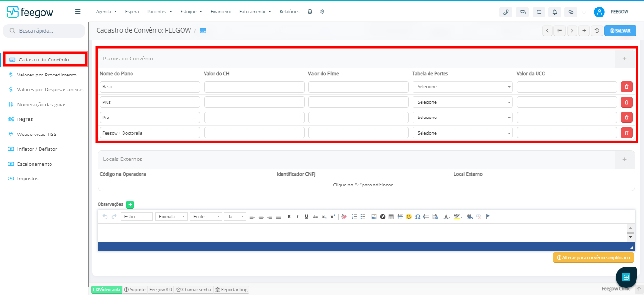Open Tabela de Portes dropdown for Pro

click(x=462, y=118)
